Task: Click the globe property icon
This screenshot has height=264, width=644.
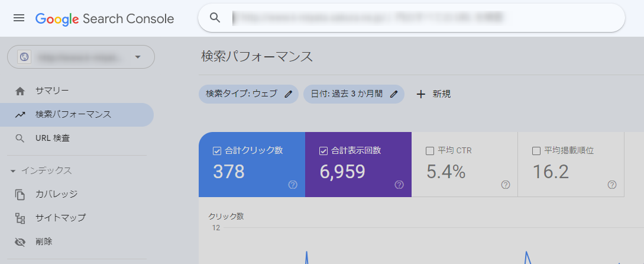Action: pyautogui.click(x=24, y=57)
